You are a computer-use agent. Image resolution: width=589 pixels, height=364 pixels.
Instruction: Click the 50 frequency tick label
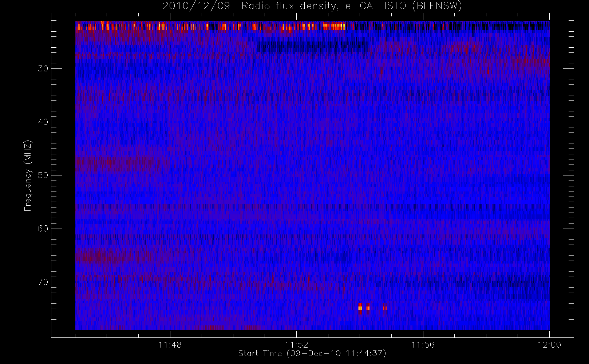tap(43, 175)
